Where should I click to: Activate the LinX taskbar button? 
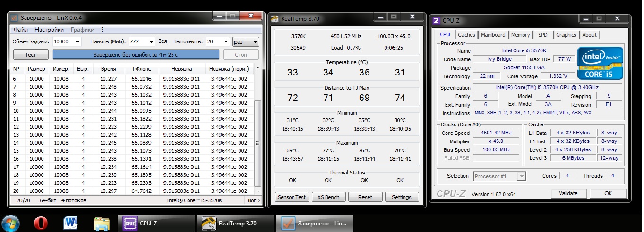pyautogui.click(x=314, y=223)
